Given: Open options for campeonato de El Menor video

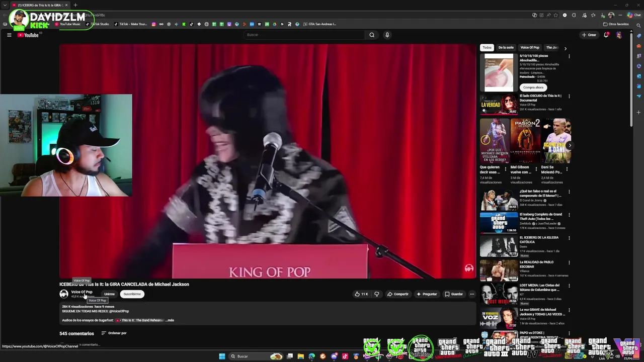Looking at the screenshot, I should 569,192.
